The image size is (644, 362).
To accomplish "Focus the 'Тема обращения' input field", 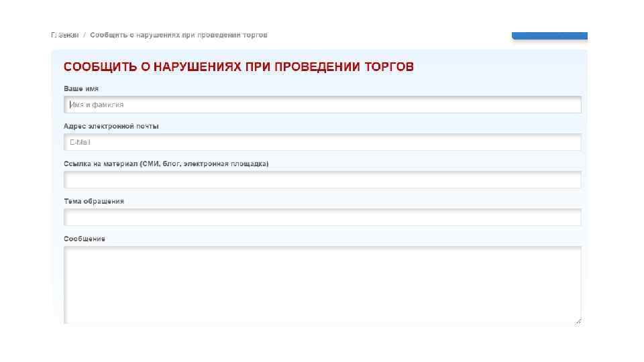I will pos(323,217).
